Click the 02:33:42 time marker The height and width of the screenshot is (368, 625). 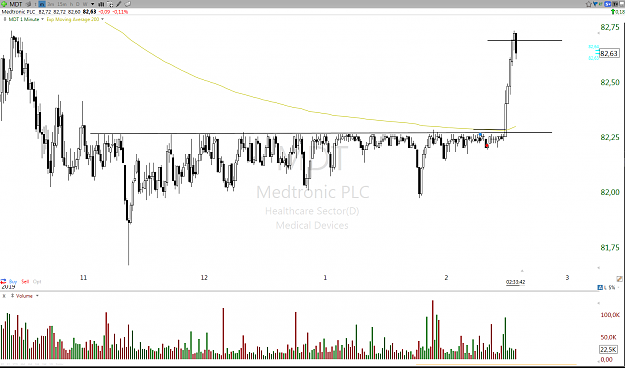[x=515, y=282]
